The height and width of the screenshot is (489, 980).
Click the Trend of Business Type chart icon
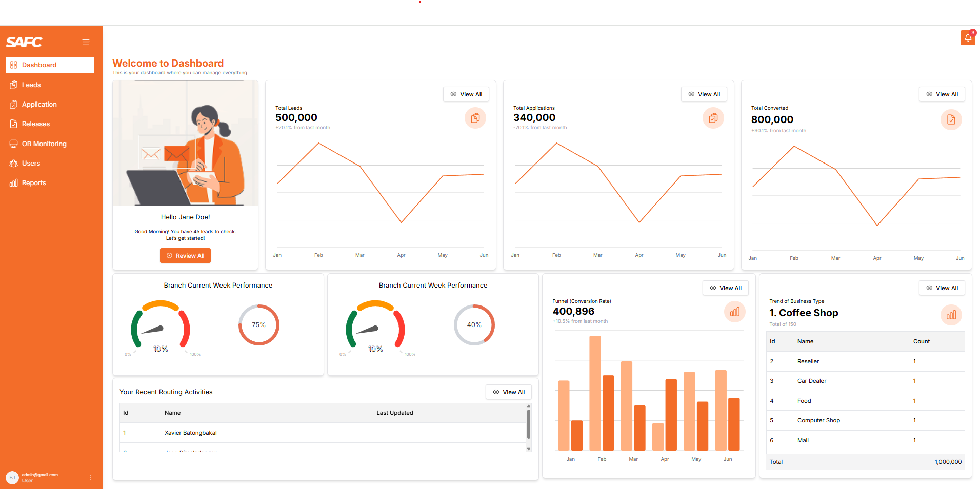[x=951, y=315]
